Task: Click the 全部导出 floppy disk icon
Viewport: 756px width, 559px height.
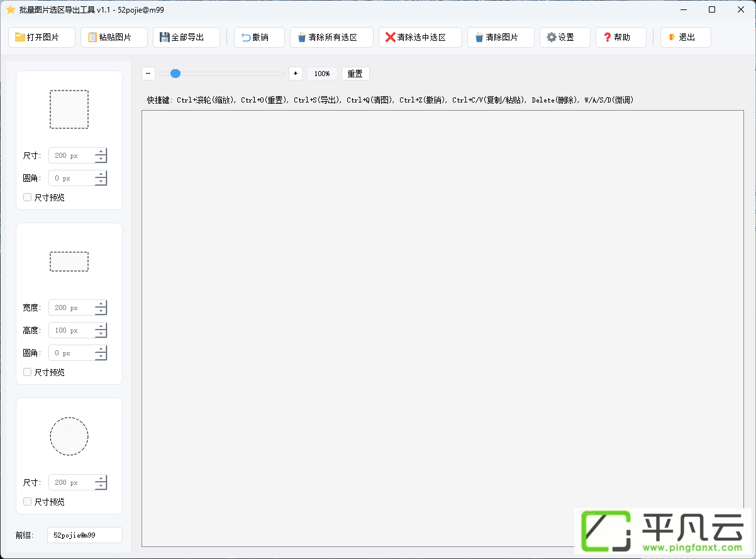Action: coord(165,37)
